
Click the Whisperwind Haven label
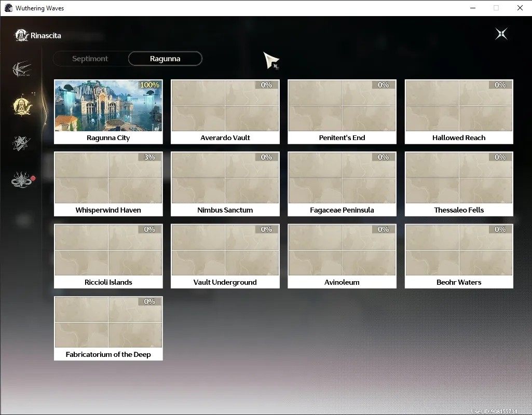point(108,210)
